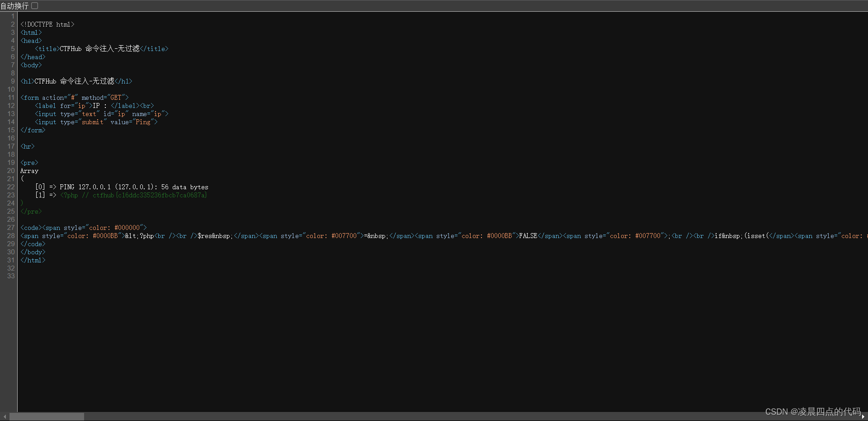868x421 pixels.
Task: Click the opening <html> tag
Action: click(31, 33)
